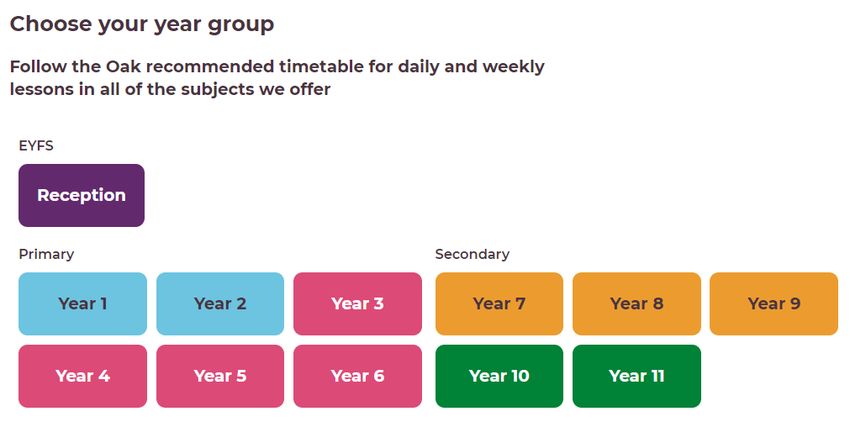The width and height of the screenshot is (850, 422).
Task: Select Year 8 under Secondary
Action: point(636,304)
